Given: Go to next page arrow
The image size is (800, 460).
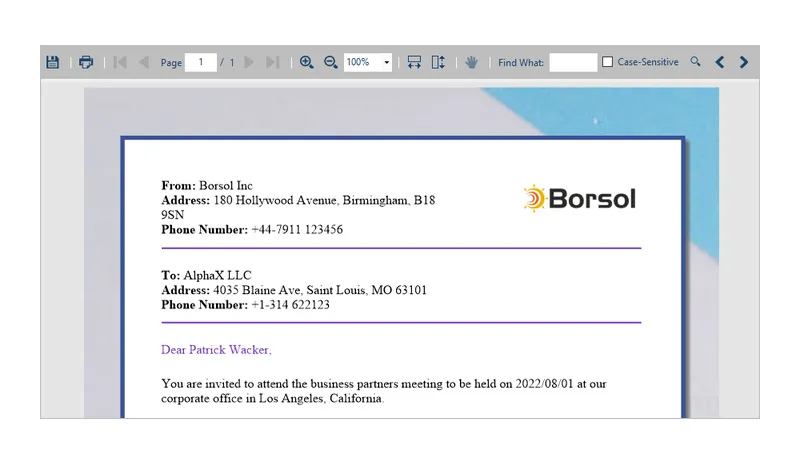Looking at the screenshot, I should 249,62.
